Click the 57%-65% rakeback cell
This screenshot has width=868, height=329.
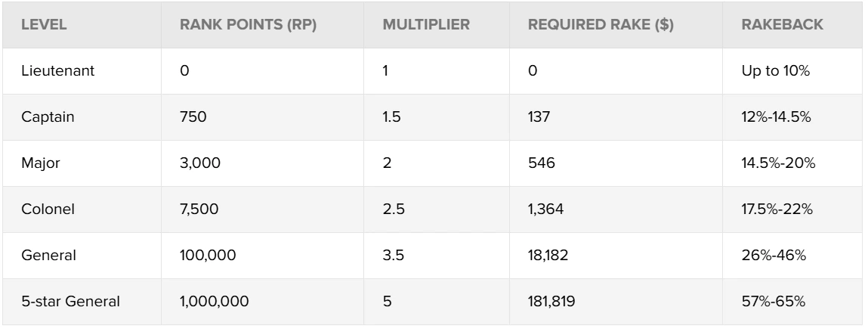pos(774,302)
